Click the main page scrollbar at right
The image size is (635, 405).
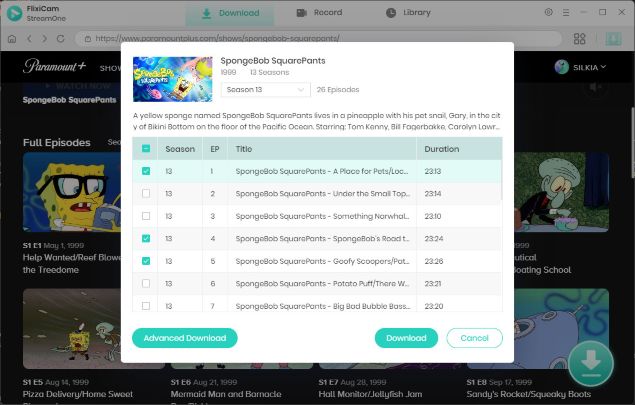pyautogui.click(x=633, y=142)
